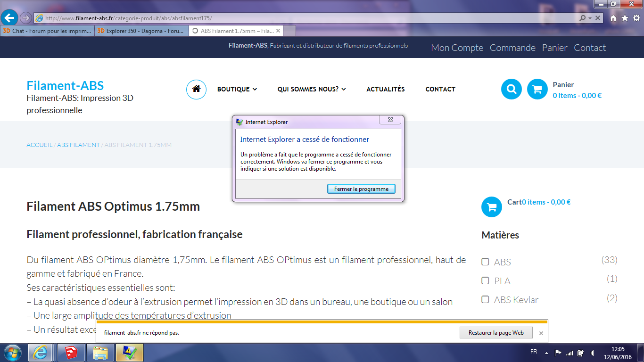
Task: Click the Internet Explorer taskbar icon
Action: point(40,353)
